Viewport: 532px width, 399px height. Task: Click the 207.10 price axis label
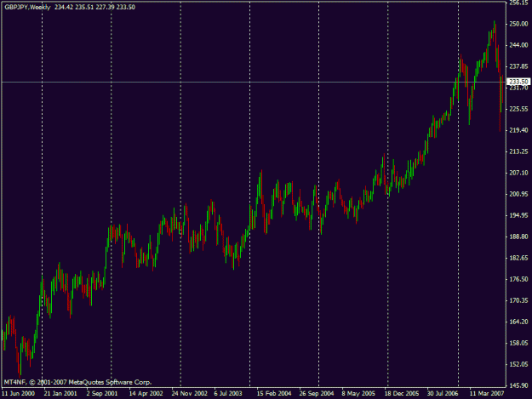click(518, 173)
